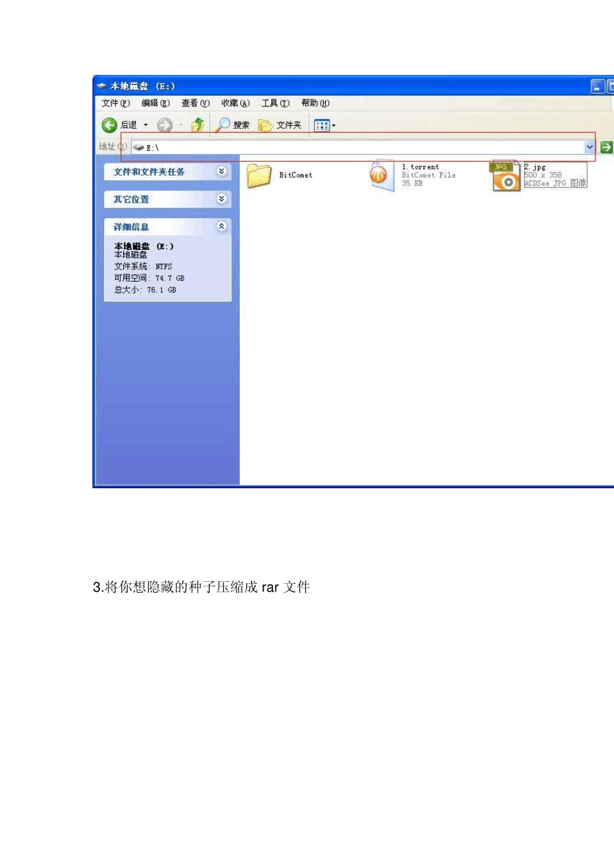Collapse the 详细信息 panel chevron
Screen dimensions: 614x868
click(222, 227)
